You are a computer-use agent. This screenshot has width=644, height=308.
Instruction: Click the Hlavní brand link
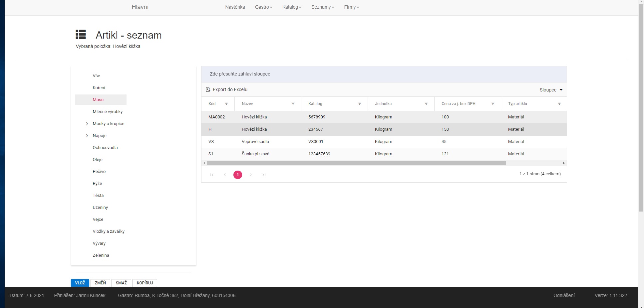140,7
